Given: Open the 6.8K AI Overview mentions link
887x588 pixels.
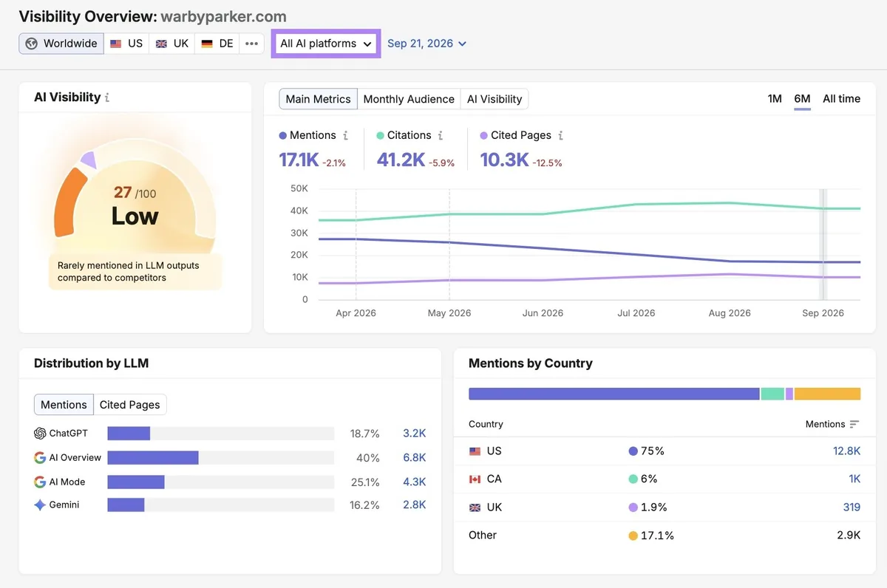Looking at the screenshot, I should coord(414,458).
